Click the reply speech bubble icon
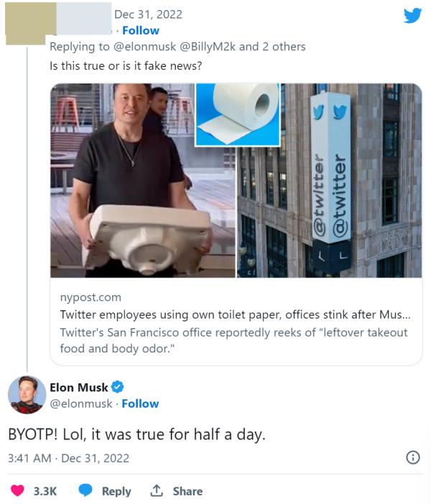Screen dimensions: 431x504 (x=86, y=491)
